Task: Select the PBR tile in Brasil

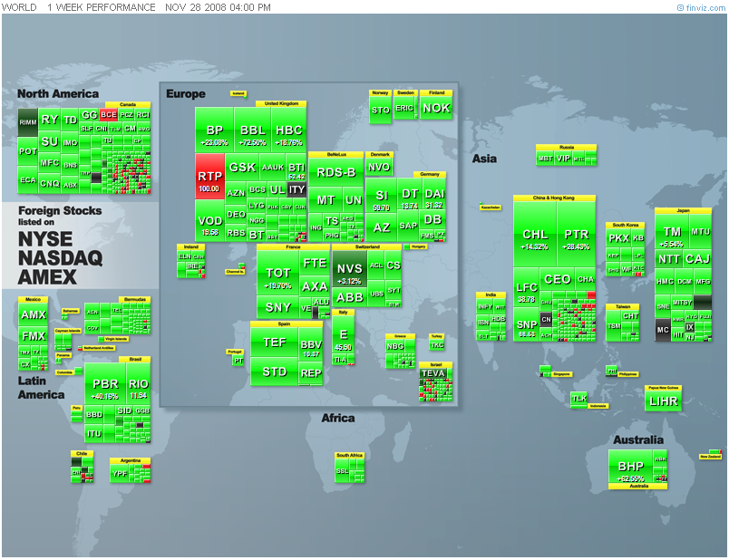Action: pyautogui.click(x=106, y=384)
